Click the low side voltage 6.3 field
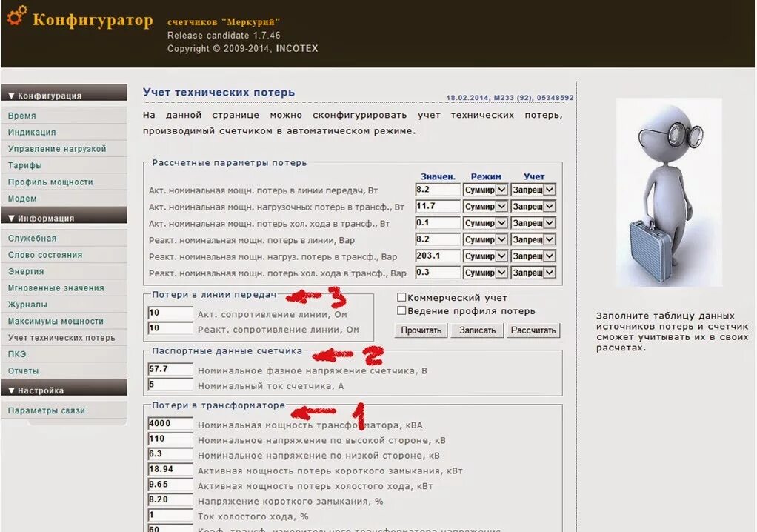The height and width of the screenshot is (532, 757). tap(170, 453)
